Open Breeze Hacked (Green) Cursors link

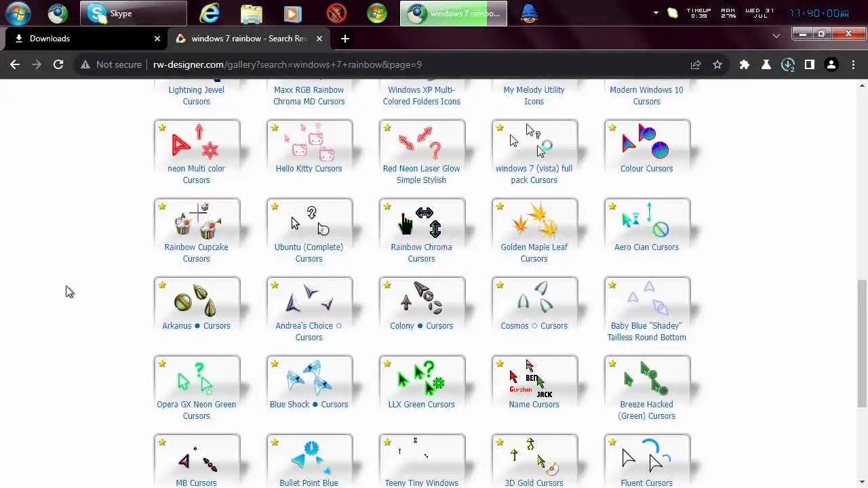point(646,410)
